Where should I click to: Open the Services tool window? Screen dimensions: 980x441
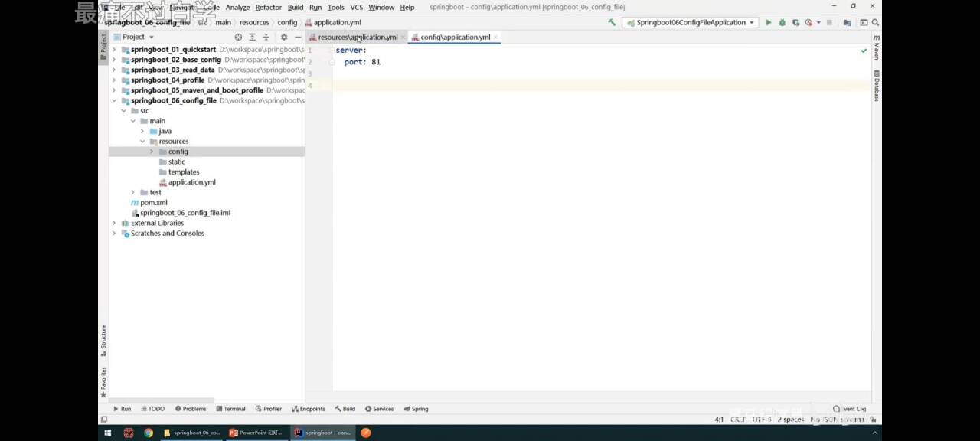pos(380,409)
